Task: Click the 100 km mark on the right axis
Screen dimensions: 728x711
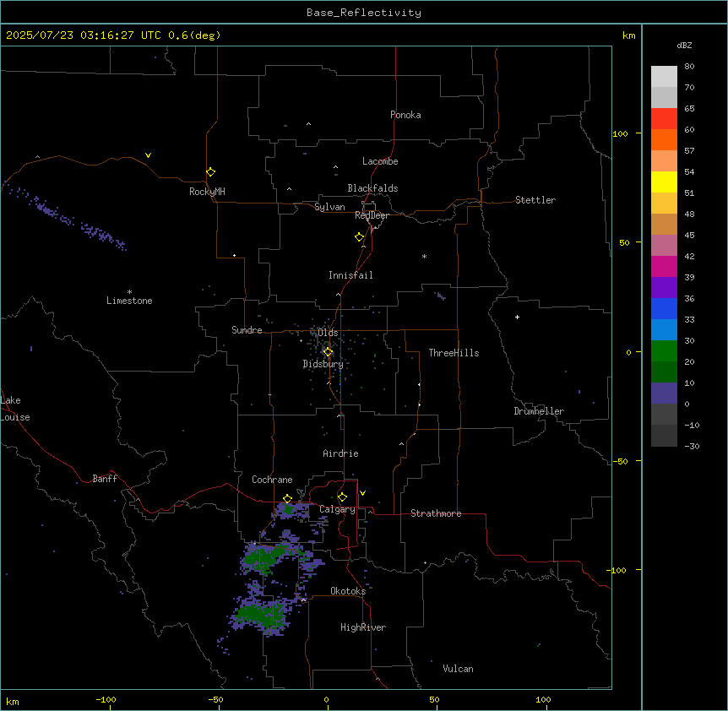Action: tap(620, 133)
